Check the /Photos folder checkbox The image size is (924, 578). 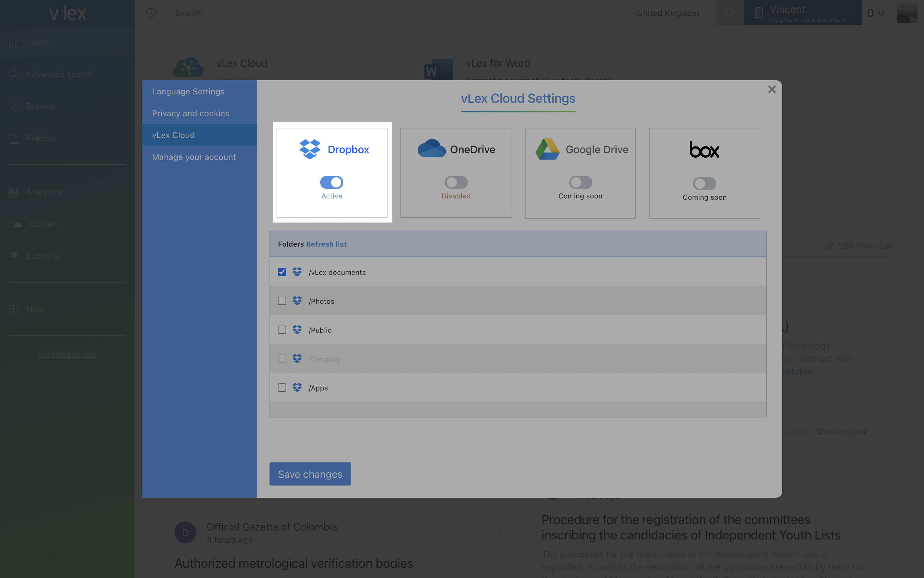click(282, 301)
